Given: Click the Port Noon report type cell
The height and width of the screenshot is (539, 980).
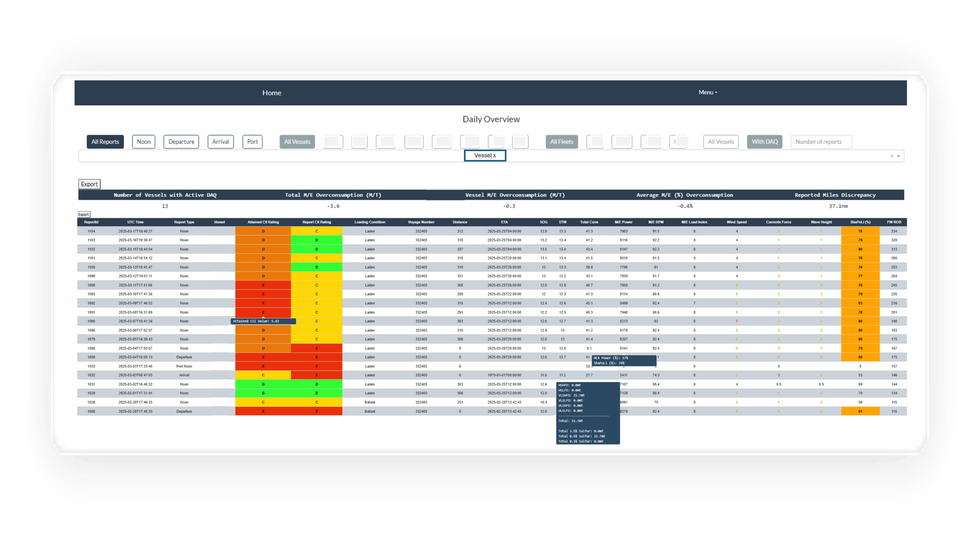Looking at the screenshot, I should [184, 366].
